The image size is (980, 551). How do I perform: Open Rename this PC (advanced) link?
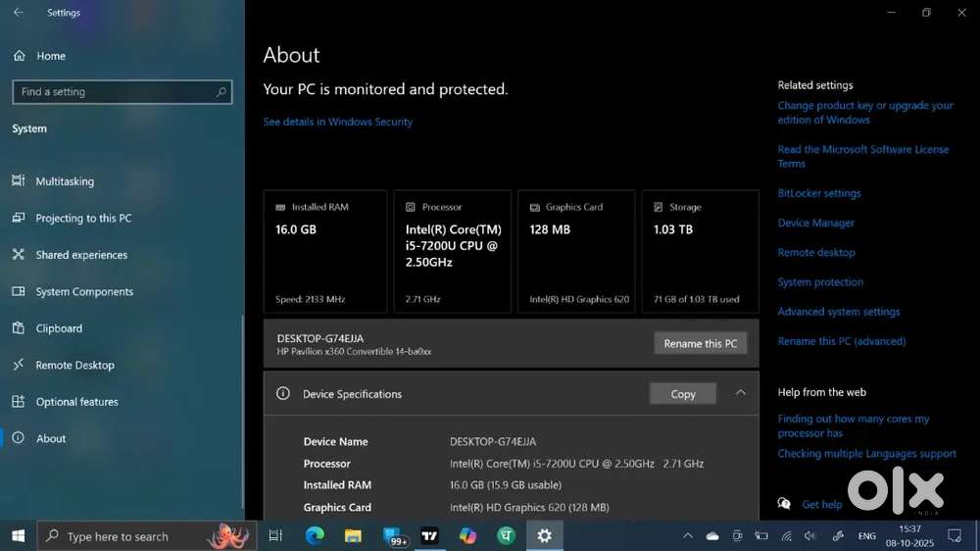pyautogui.click(x=841, y=341)
